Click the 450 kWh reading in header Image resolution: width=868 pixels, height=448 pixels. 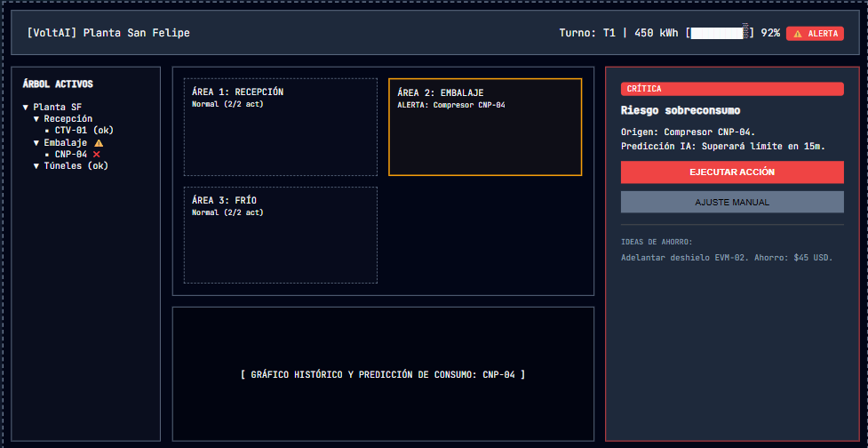[656, 33]
